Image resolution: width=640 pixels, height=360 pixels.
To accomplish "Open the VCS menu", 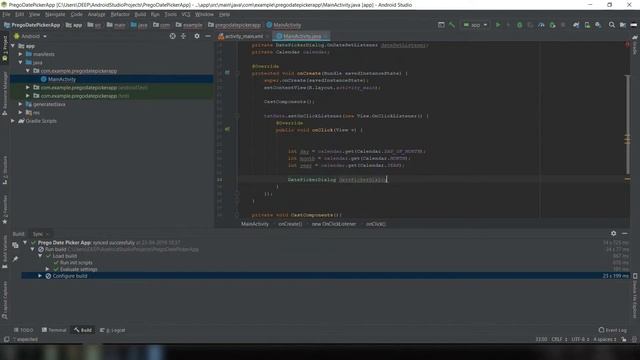I will point(186,14).
